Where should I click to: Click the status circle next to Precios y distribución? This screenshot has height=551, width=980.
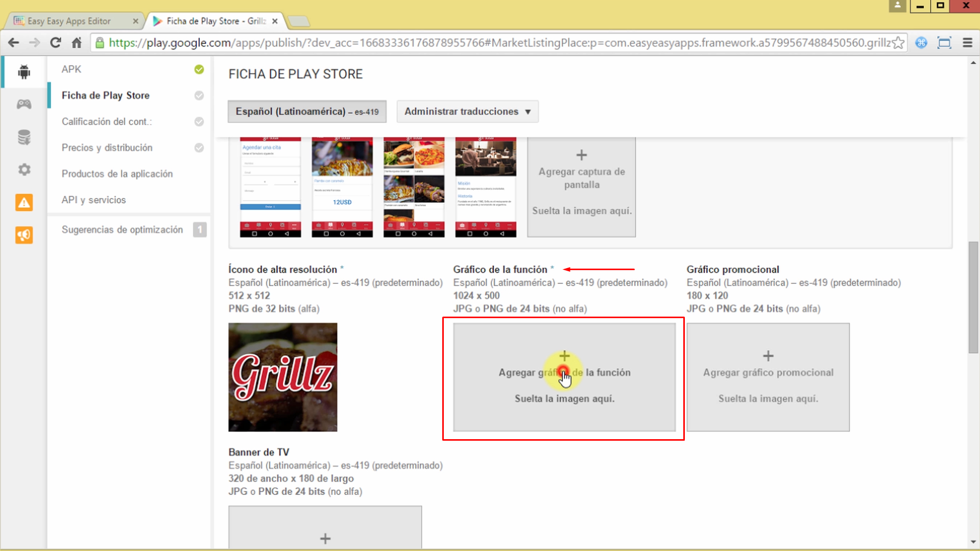199,148
